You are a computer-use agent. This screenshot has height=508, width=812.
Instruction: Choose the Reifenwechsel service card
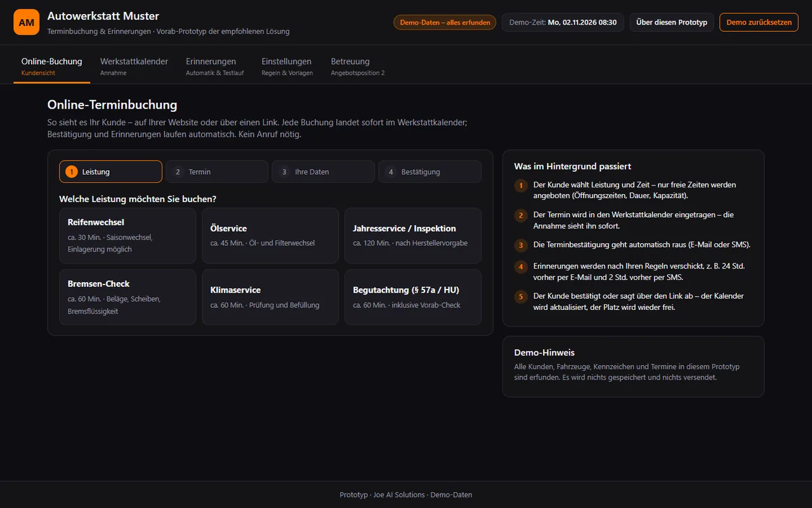pos(128,236)
